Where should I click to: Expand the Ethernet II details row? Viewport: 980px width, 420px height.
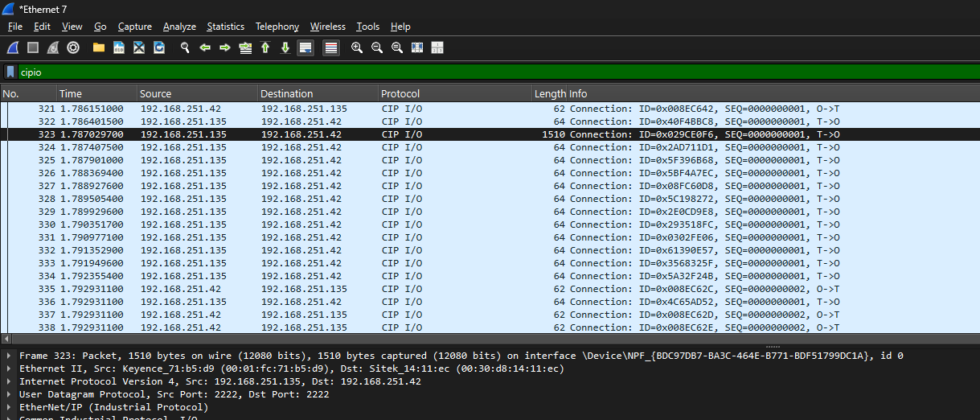[9, 369]
